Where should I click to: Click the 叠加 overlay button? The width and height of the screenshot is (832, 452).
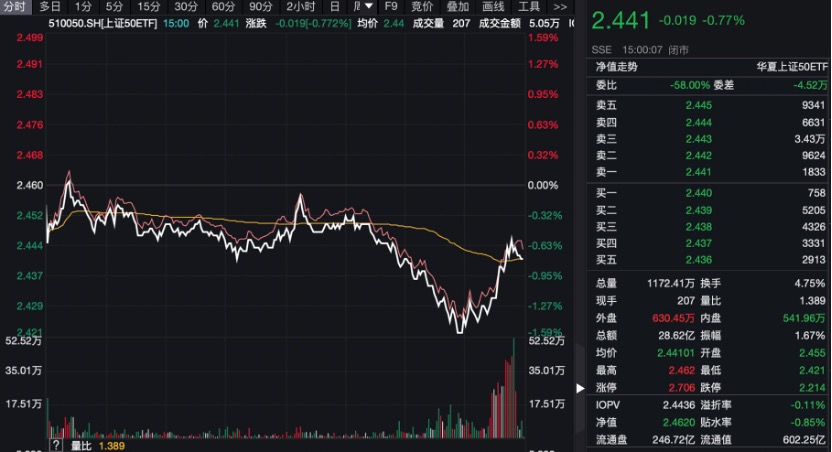click(x=458, y=7)
